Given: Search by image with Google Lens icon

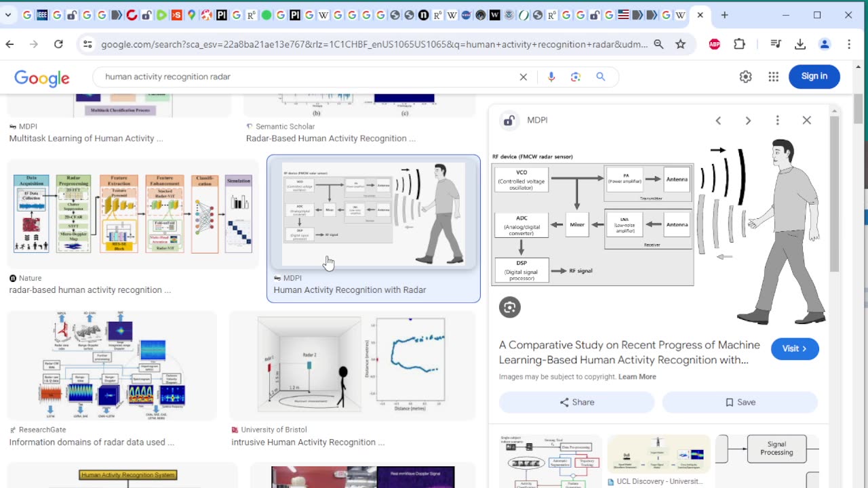Looking at the screenshot, I should pyautogui.click(x=576, y=77).
